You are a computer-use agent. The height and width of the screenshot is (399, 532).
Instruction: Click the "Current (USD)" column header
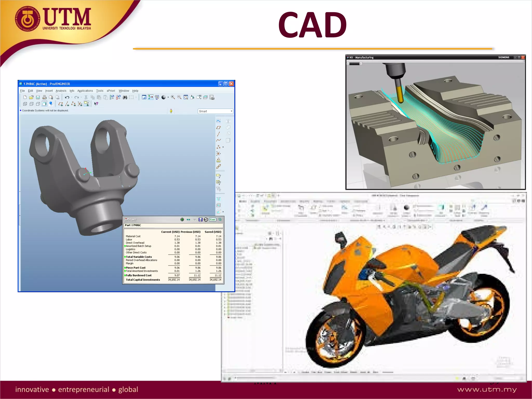[170, 232]
